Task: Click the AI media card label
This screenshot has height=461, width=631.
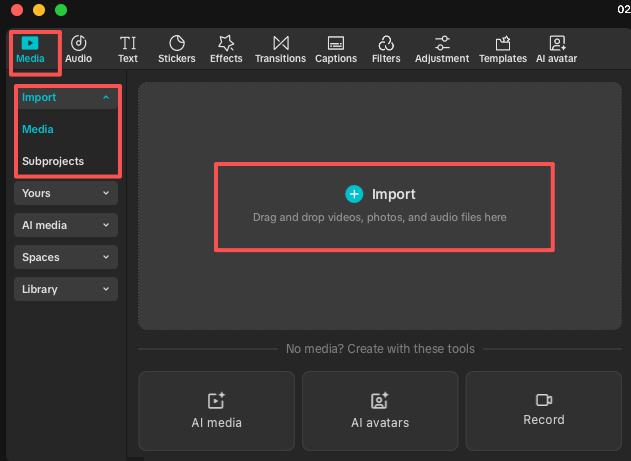Action: coord(217,423)
